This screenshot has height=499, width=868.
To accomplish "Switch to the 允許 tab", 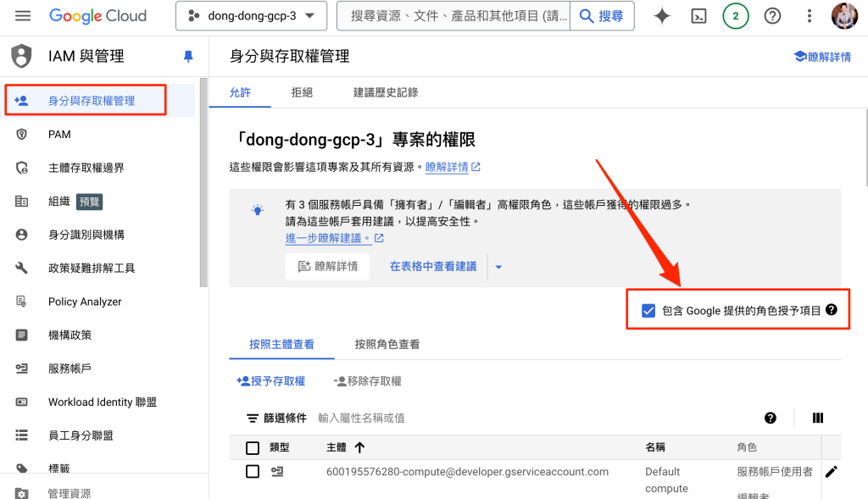I will (x=240, y=92).
